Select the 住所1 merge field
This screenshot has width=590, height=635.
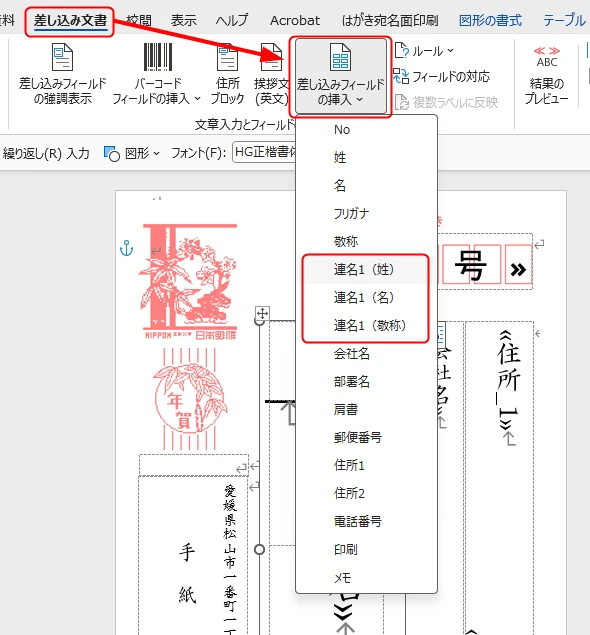[366, 465]
